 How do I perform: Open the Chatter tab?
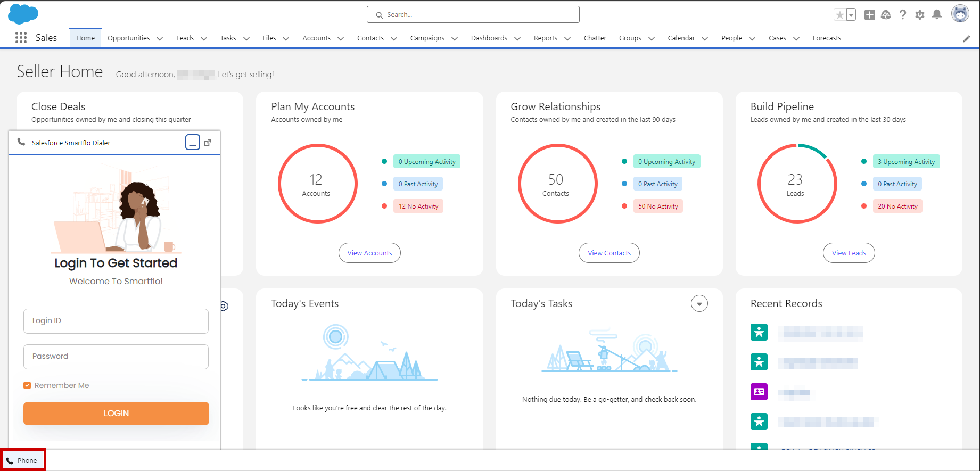pos(595,38)
